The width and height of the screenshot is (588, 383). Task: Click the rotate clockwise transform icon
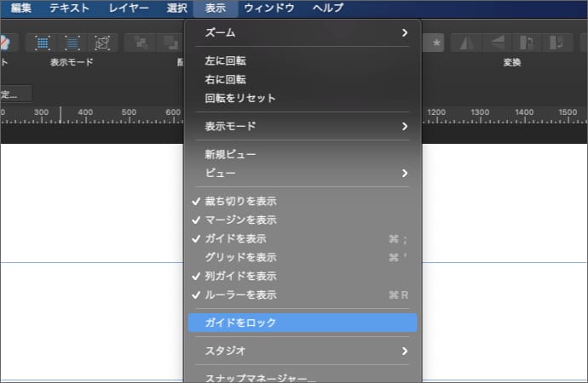tap(559, 42)
